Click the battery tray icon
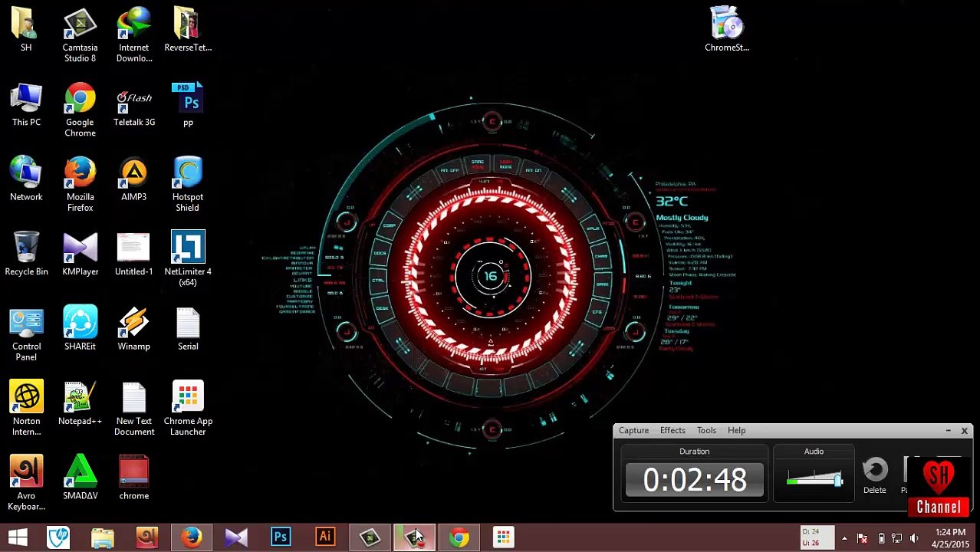Screen dimensions: 980x552 (x=881, y=538)
